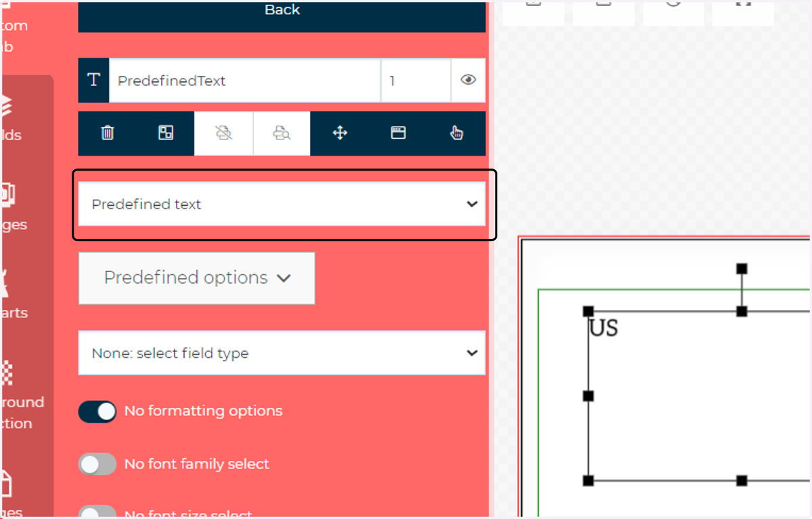812x519 pixels.
Task: Open the images sidebar tab
Action: 14,207
